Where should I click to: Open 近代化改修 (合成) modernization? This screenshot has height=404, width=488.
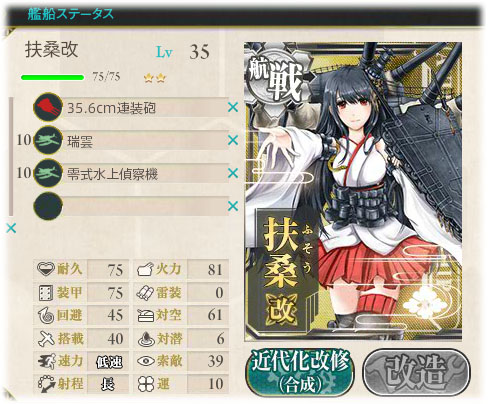point(300,372)
